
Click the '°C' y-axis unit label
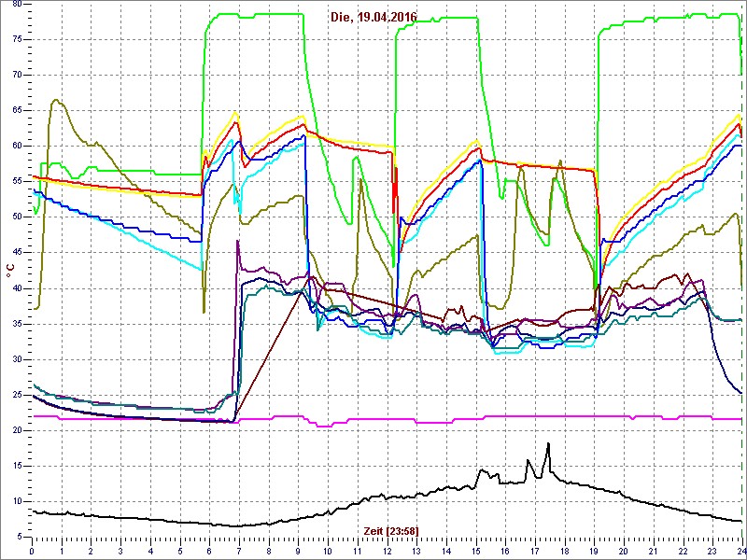point(10,272)
